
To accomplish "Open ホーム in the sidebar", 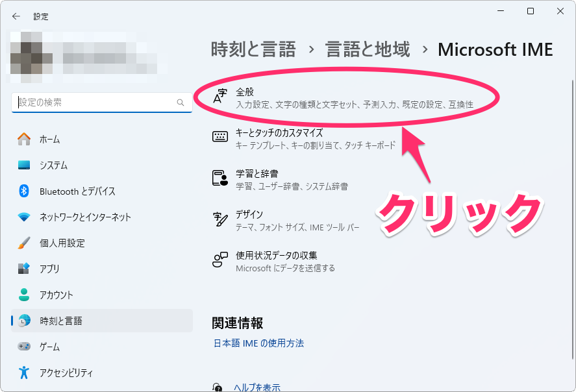I will 49,139.
